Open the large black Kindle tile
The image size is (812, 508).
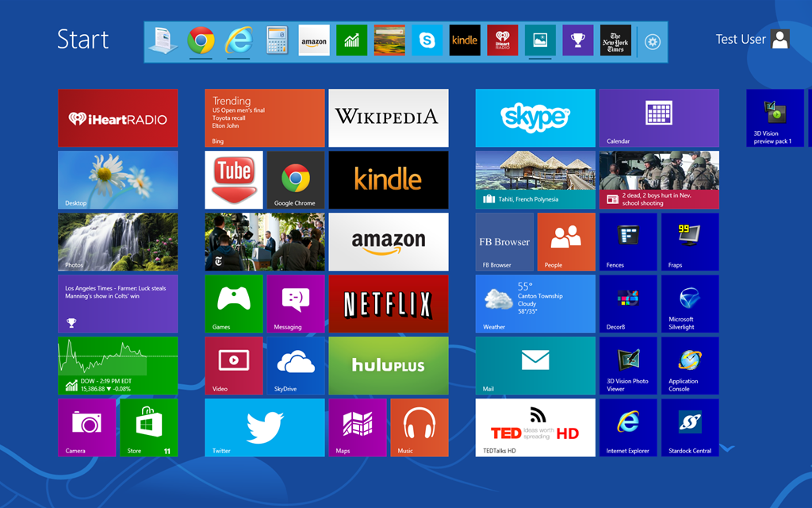click(389, 180)
